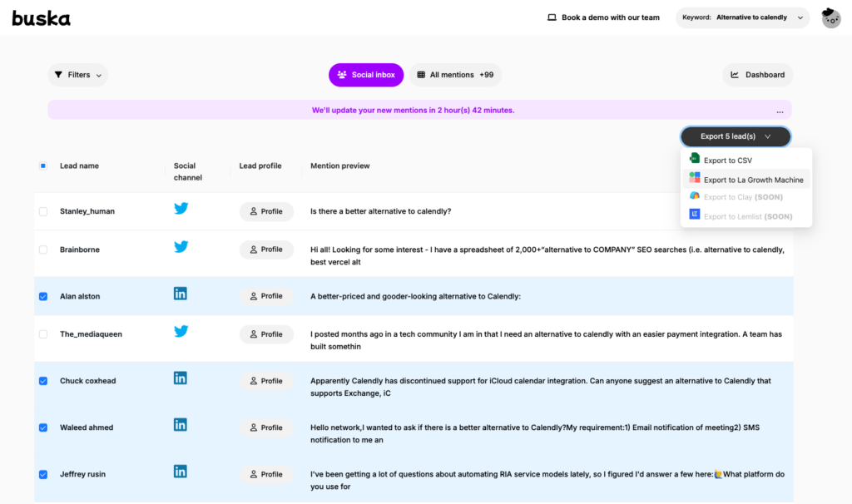Click the CSV file icon in export menu
Viewport: 852px width, 504px height.
(695, 158)
